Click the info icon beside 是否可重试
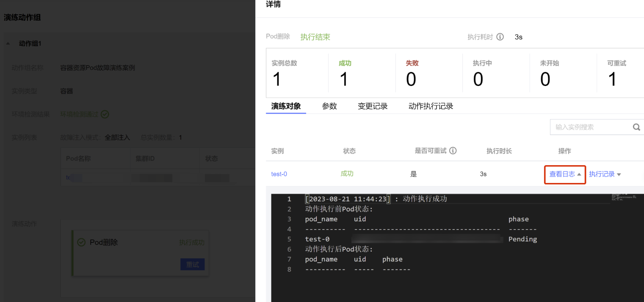Viewport: 644px width, 302px height. point(453,151)
